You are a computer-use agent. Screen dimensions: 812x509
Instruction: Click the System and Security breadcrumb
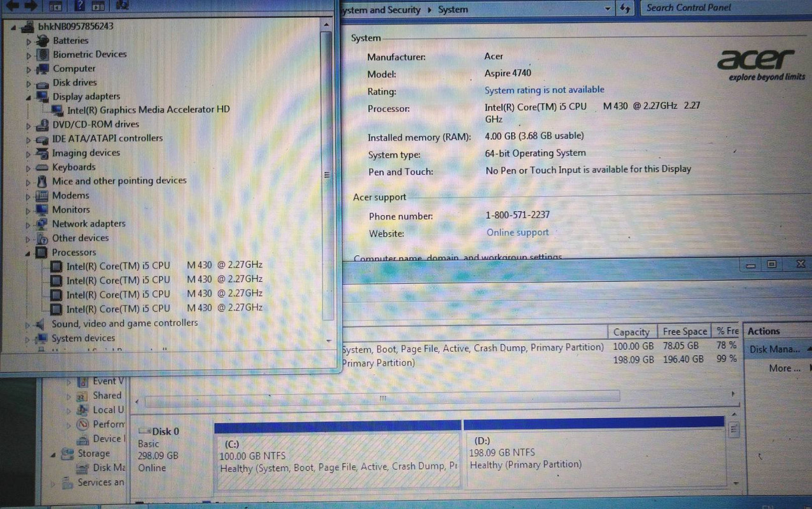[x=381, y=10]
